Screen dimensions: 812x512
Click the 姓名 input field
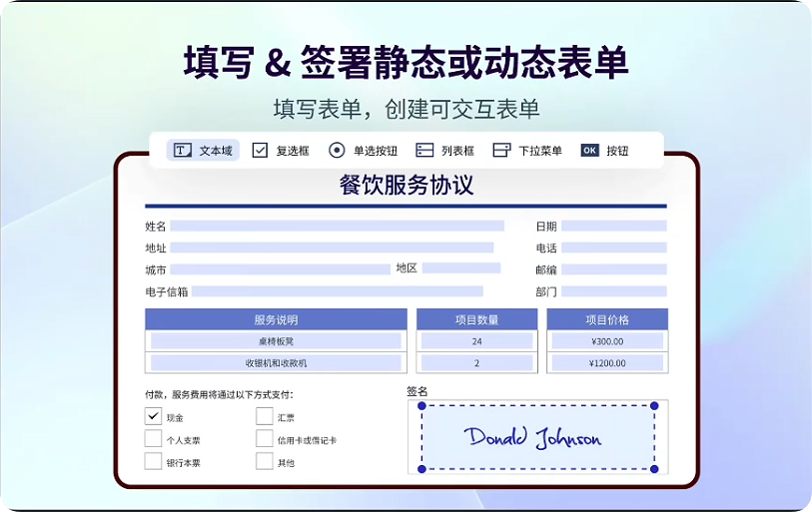[x=337, y=227]
